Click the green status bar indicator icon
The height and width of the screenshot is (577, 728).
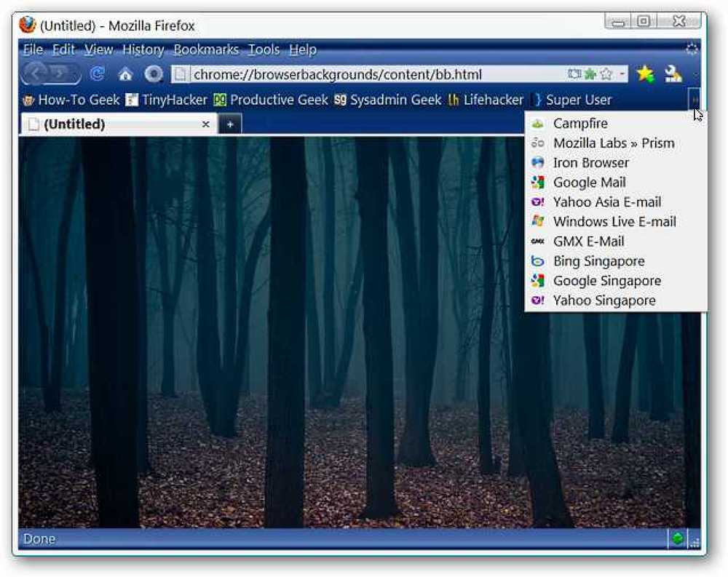677,538
